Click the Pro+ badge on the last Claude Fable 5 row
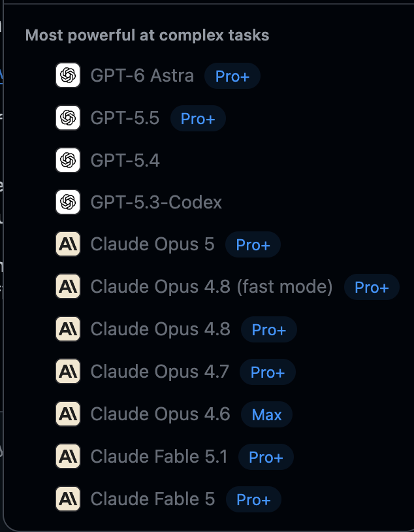This screenshot has height=532, width=414. (253, 499)
